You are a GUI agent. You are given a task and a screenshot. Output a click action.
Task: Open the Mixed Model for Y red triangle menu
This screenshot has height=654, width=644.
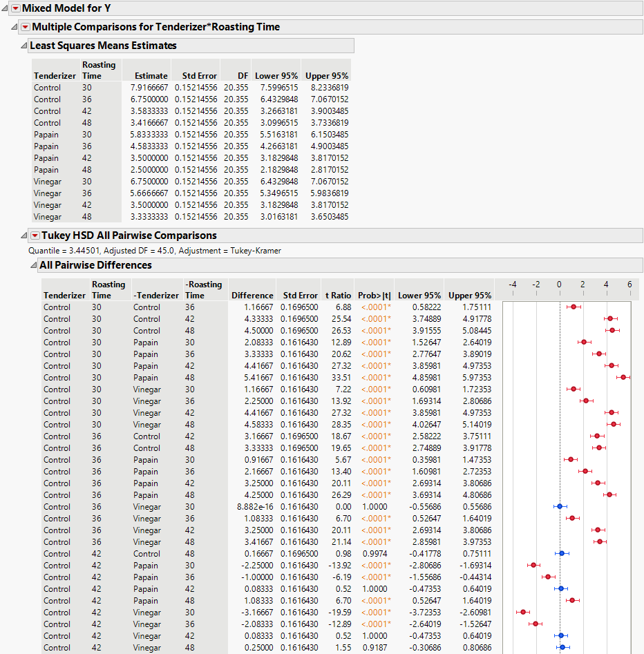point(15,8)
